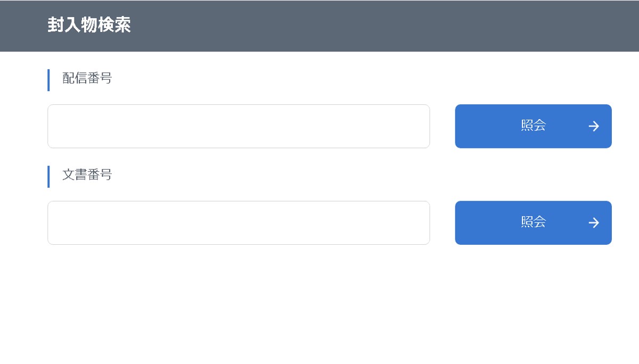Submit the delivery number lookup via 照会
The height and width of the screenshot is (364, 639).
tap(533, 126)
